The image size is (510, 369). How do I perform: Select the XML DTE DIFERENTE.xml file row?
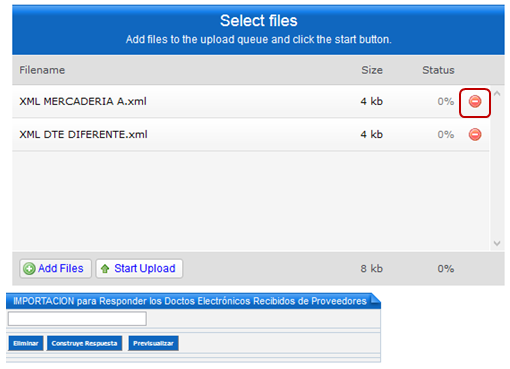click(251, 135)
